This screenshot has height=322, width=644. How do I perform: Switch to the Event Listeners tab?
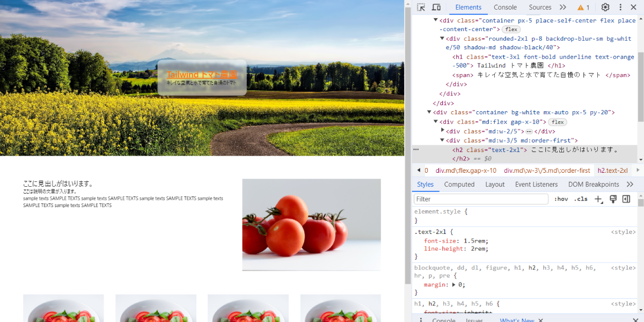(x=537, y=185)
